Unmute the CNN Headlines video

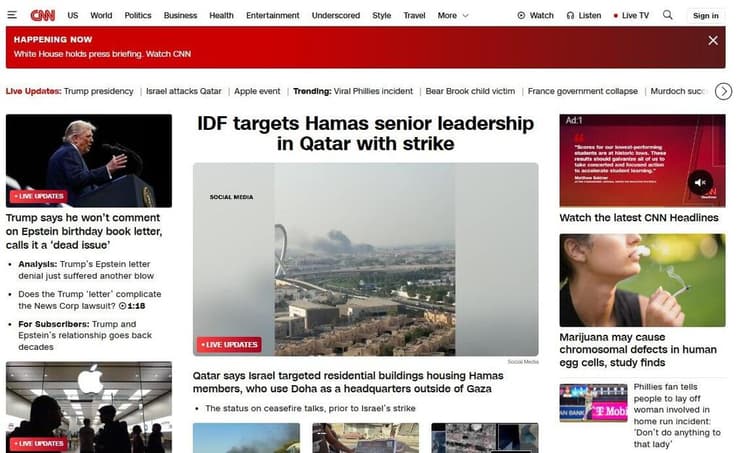coord(700,182)
